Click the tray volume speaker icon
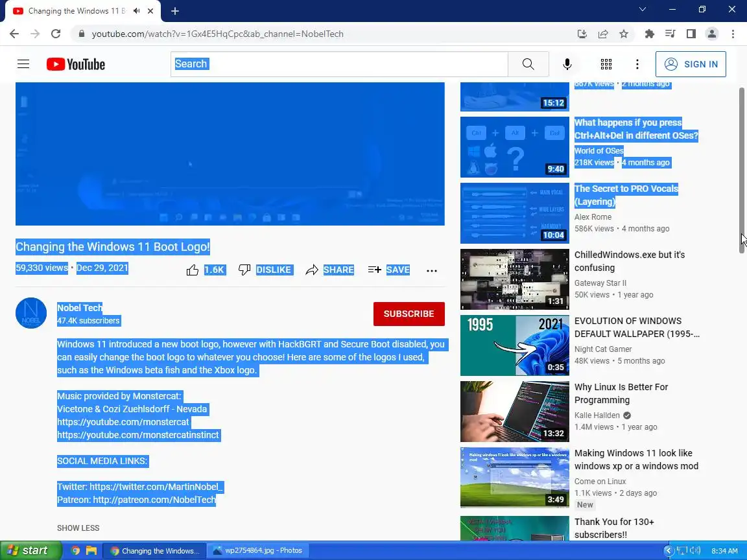 (x=695, y=550)
